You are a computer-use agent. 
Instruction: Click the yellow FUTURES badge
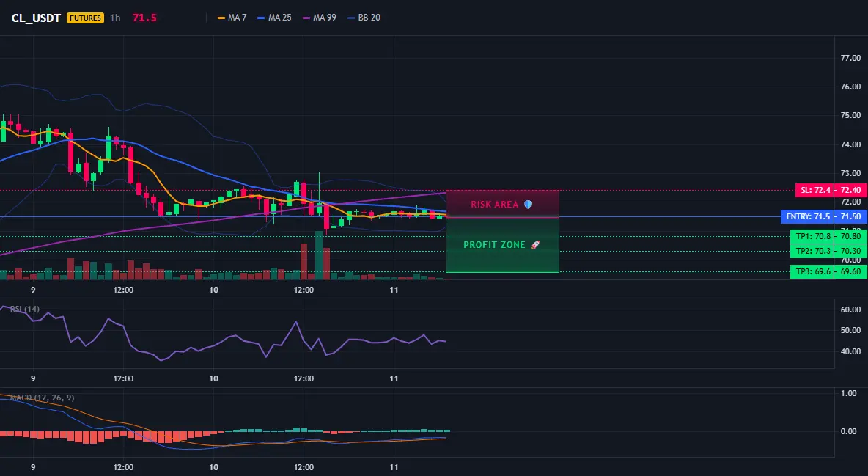pyautogui.click(x=85, y=18)
